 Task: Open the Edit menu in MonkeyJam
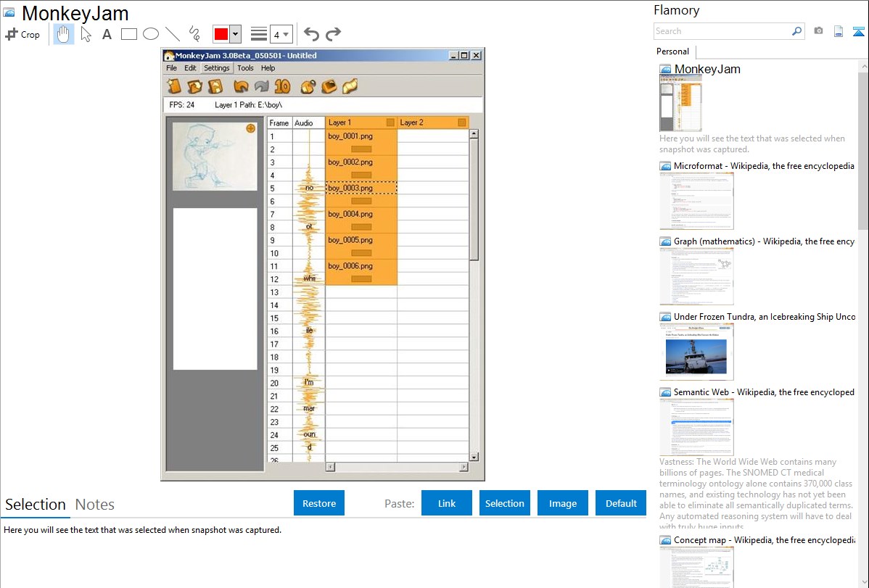coord(190,68)
